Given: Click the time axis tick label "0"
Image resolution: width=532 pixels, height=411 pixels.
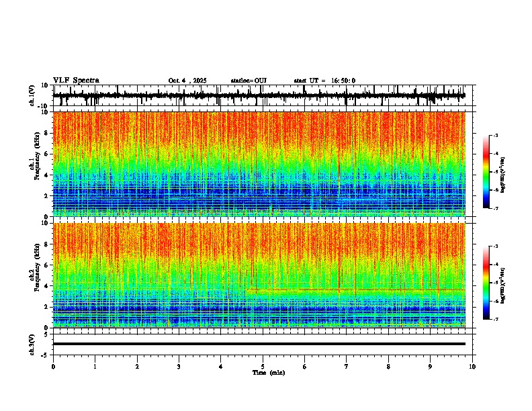Looking at the screenshot, I should (53, 367).
